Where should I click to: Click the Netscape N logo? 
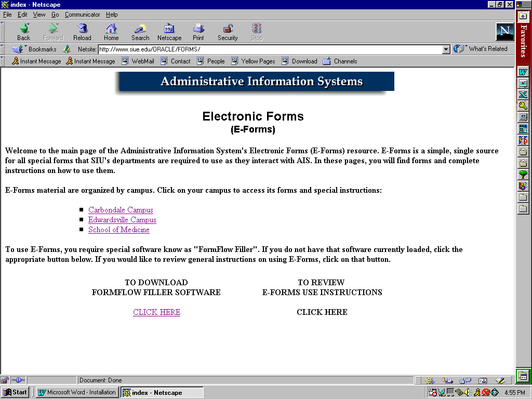click(x=504, y=32)
